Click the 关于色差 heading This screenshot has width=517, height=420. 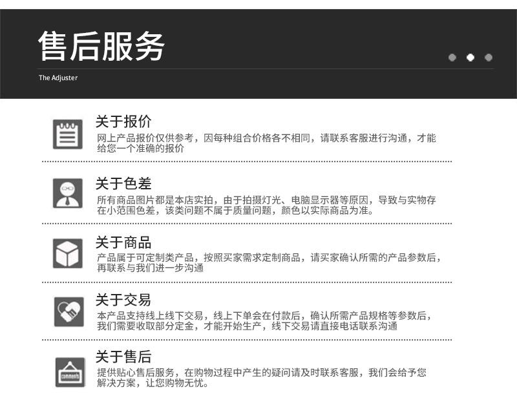point(123,184)
